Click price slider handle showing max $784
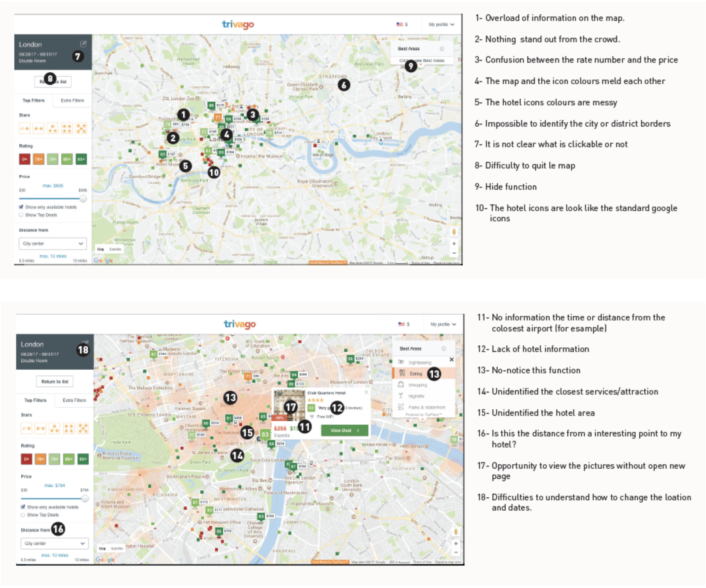 [85, 498]
